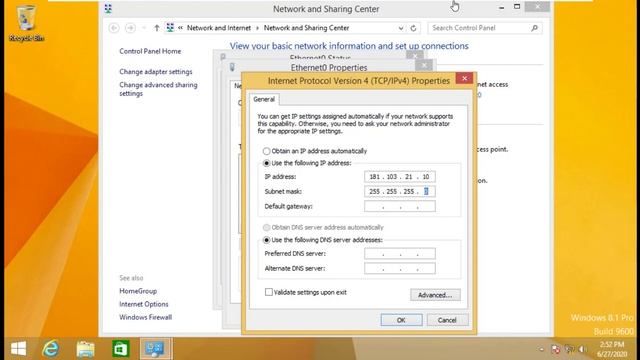Open the Advanced... settings button

coord(435,295)
